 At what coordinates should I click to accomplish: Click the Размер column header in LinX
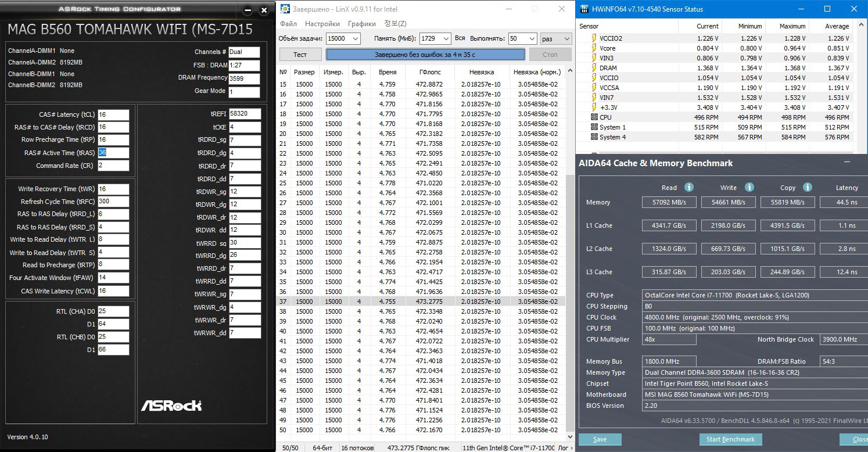pos(304,72)
